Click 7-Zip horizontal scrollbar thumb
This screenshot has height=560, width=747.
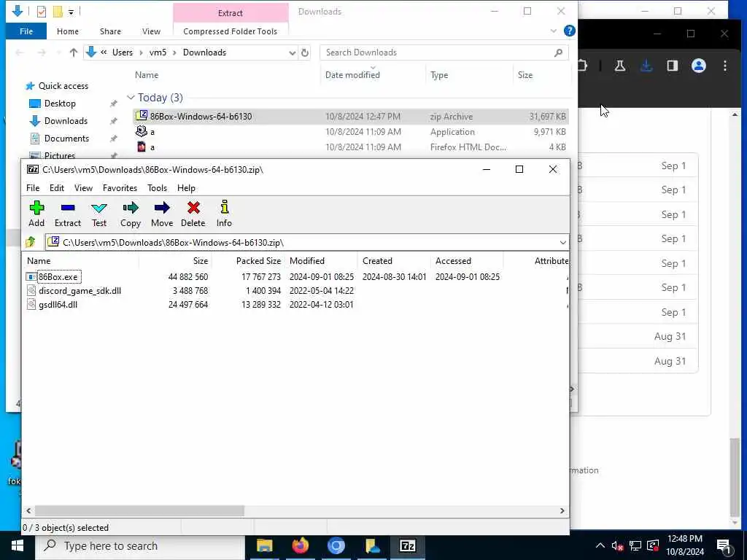(x=139, y=510)
